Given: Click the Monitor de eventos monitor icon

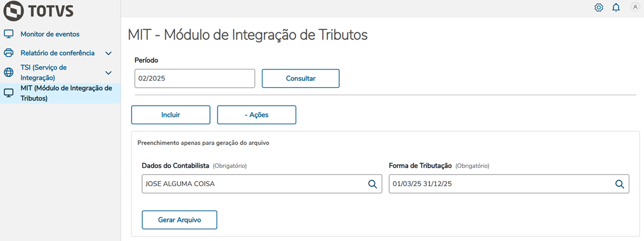Looking at the screenshot, I should pos(9,34).
